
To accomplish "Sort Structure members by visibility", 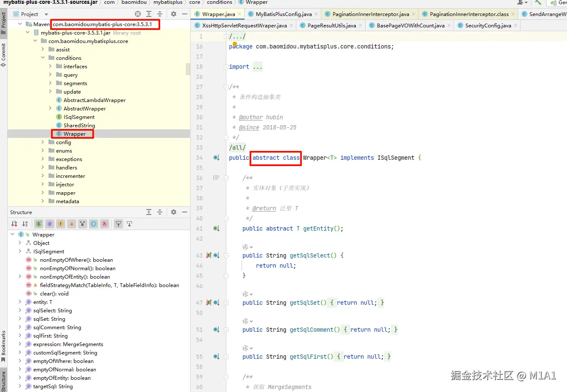I will (14, 224).
